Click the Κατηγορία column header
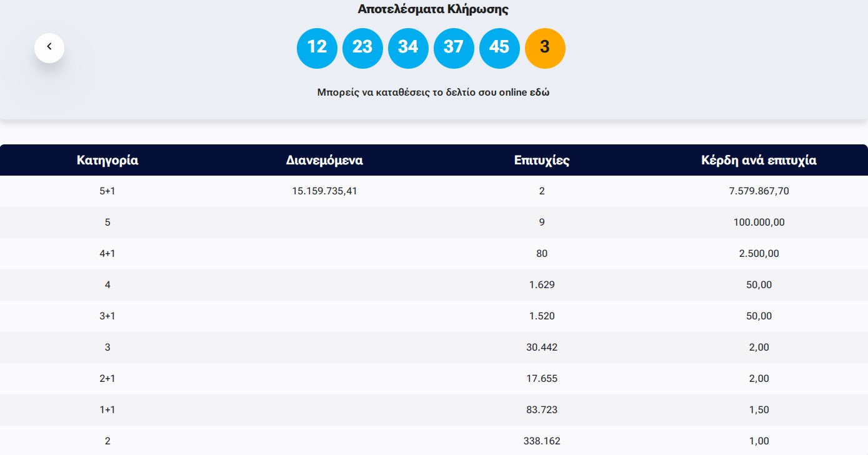 [x=107, y=161]
